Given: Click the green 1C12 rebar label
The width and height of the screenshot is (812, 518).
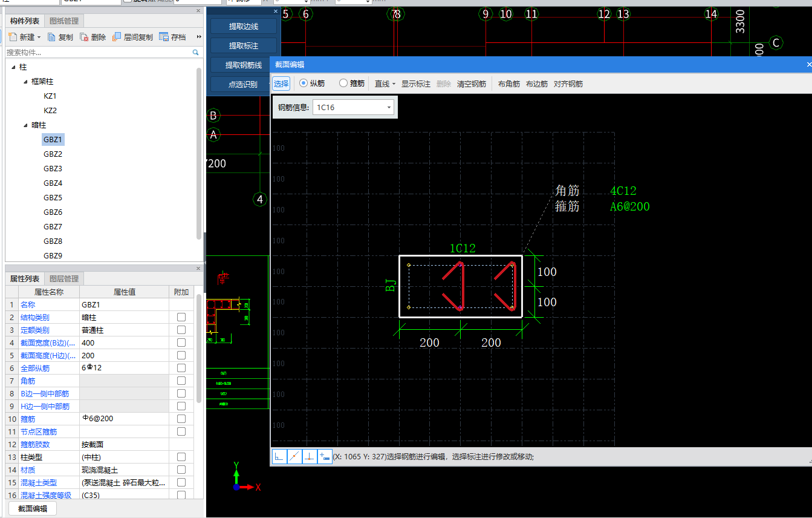Looking at the screenshot, I should 463,248.
